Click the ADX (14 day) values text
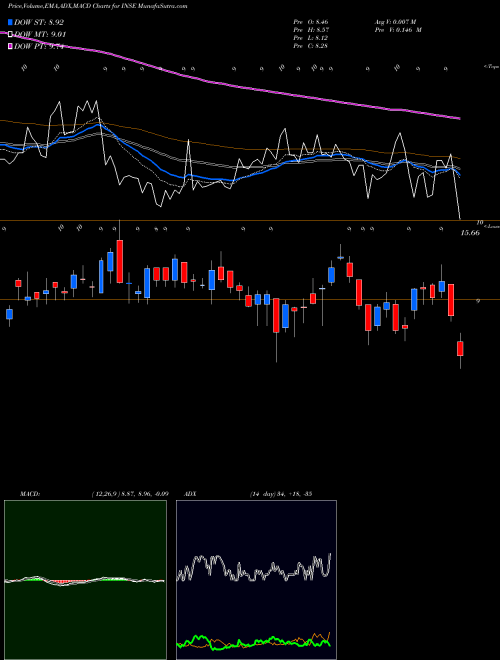The width and height of the screenshot is (500, 660). coord(280,494)
